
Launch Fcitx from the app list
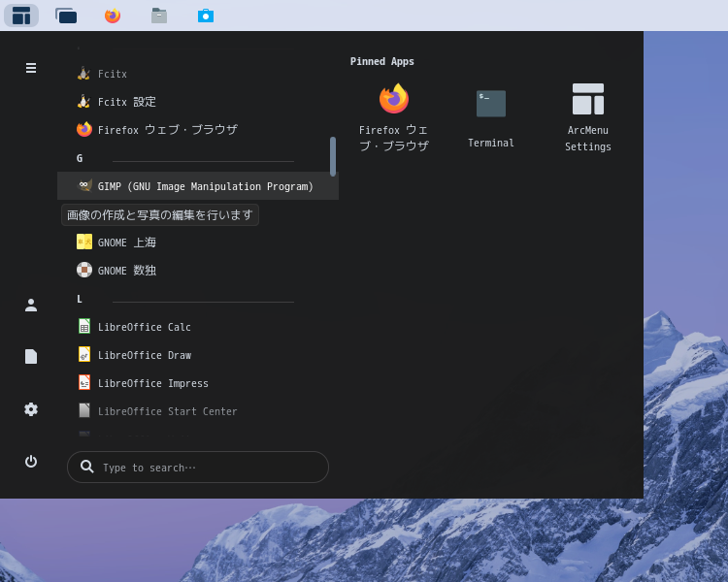[197, 74]
